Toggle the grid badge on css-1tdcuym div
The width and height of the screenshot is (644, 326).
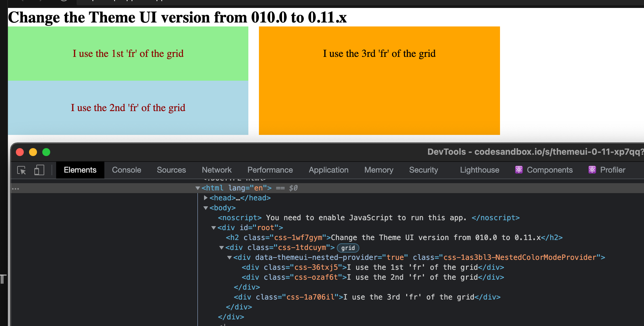tap(348, 248)
